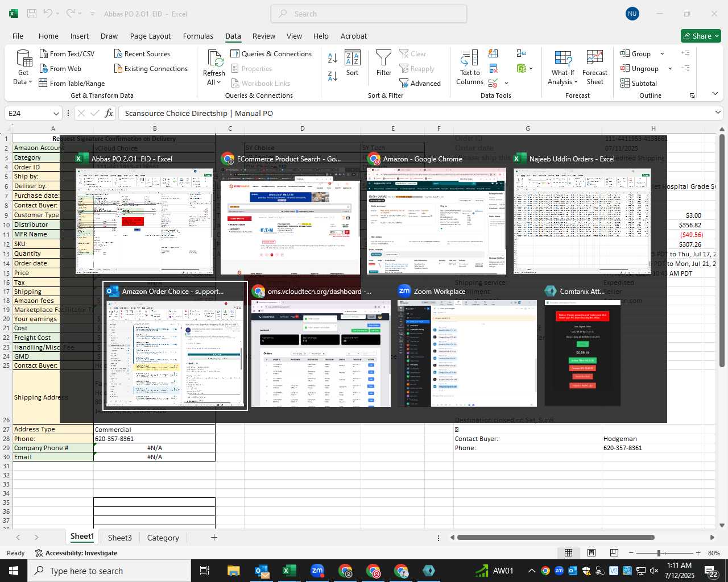728x582 pixels.
Task: Click Consolidate data icon
Action: point(522,53)
